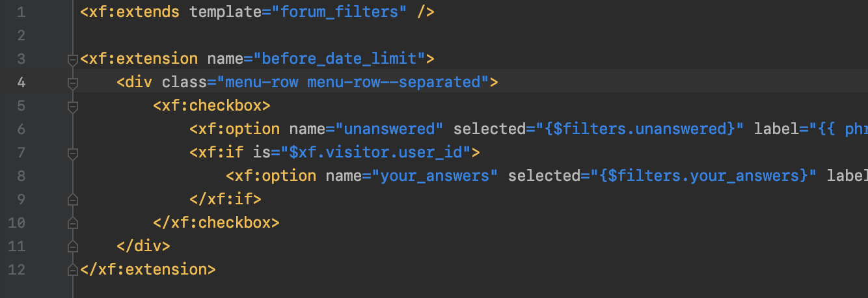Viewport: 868px width, 298px height.
Task: Click line number 6 in the gutter
Action: tap(21, 129)
